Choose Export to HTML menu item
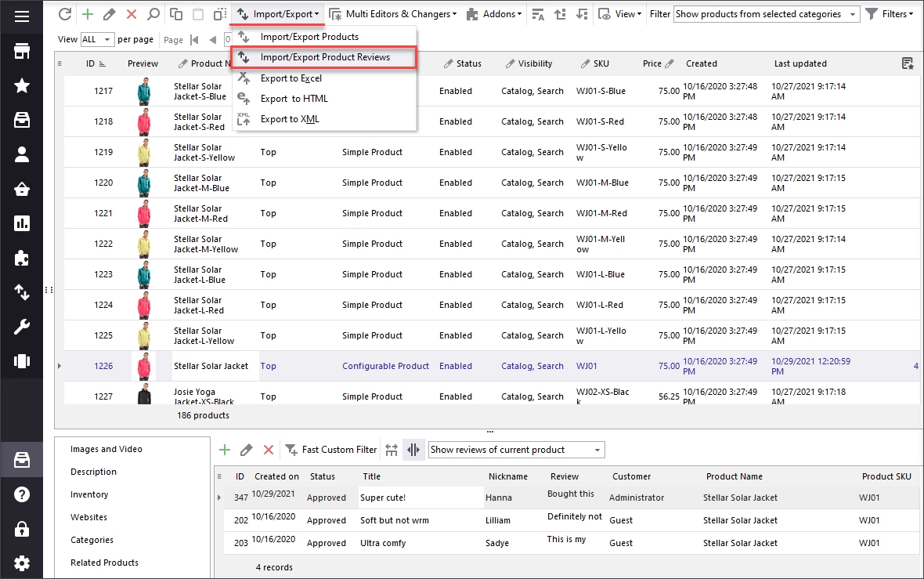The height and width of the screenshot is (579, 924). pos(325,99)
